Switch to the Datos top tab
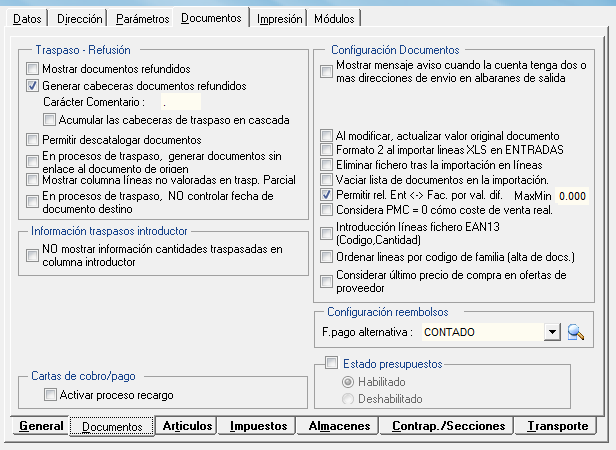616x450 pixels. pos(27,18)
